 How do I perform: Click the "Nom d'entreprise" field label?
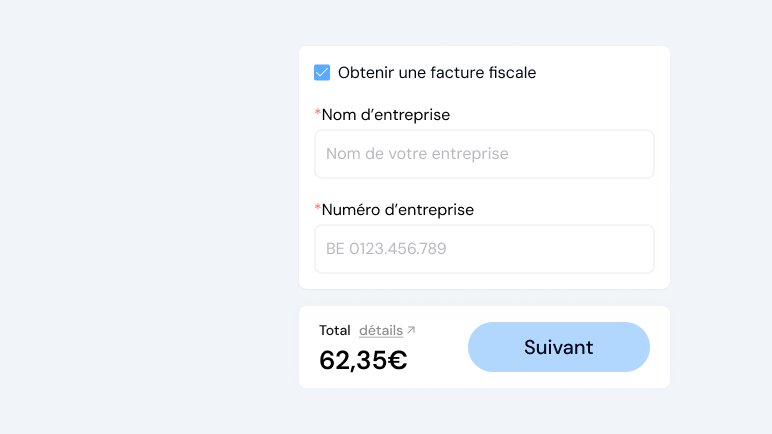386,115
